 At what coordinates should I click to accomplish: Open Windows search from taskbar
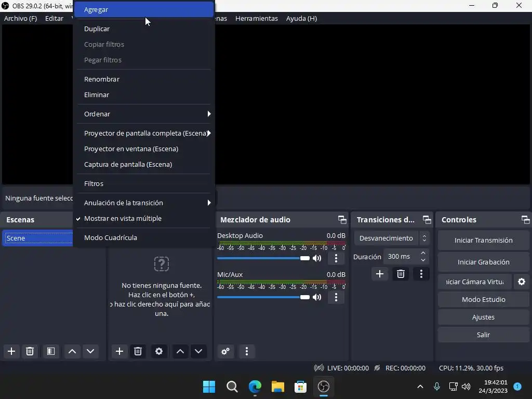point(232,387)
